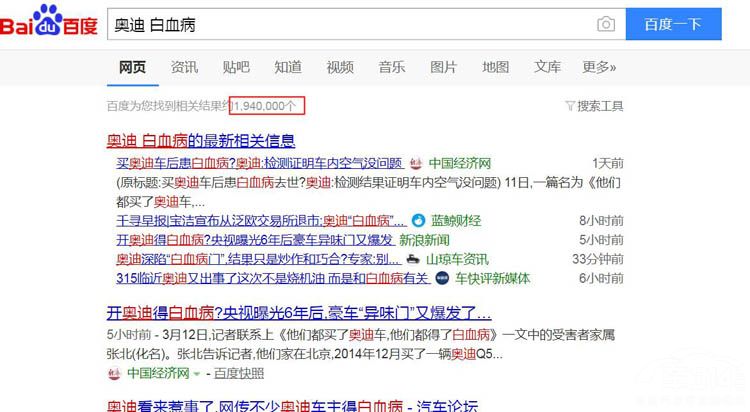750x412 pixels.
Task: Open the 视频 tab
Action: pyautogui.click(x=340, y=67)
